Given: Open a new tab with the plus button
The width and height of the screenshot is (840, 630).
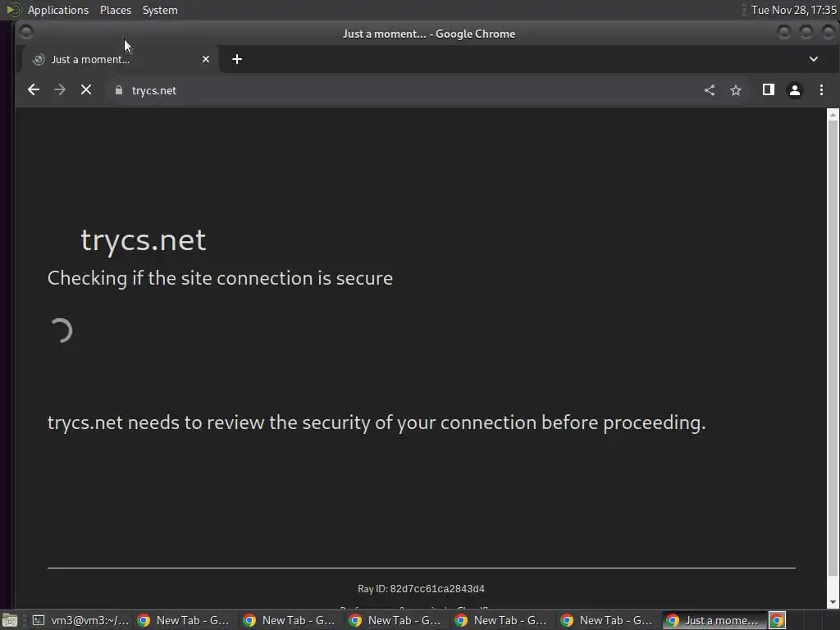Looking at the screenshot, I should 237,59.
